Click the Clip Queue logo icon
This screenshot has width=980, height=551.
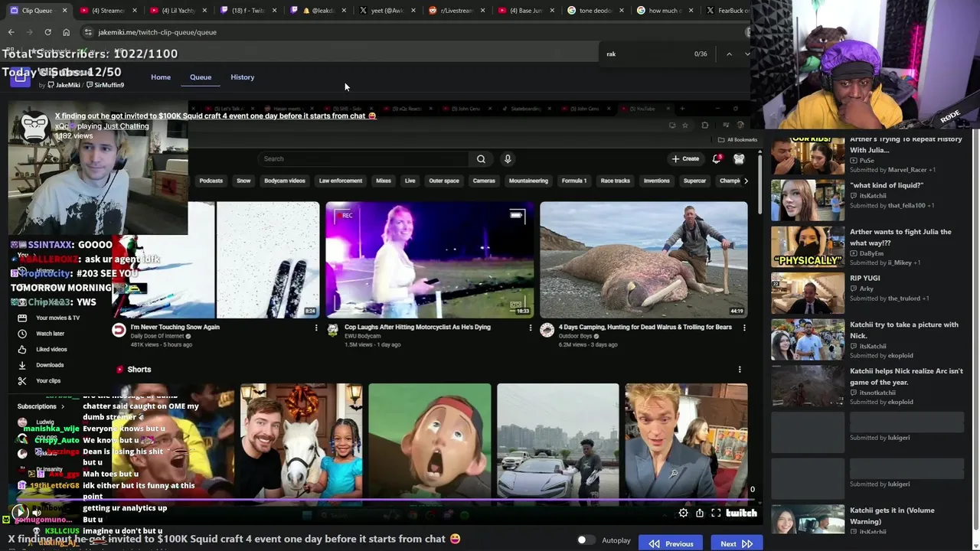[x=20, y=76]
